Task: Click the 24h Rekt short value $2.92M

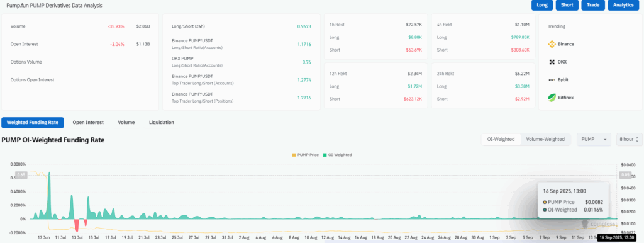Action: [523, 99]
